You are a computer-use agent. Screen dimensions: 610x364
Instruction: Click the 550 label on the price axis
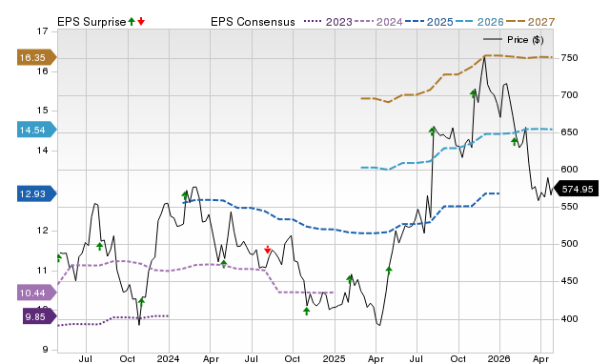pos(570,207)
